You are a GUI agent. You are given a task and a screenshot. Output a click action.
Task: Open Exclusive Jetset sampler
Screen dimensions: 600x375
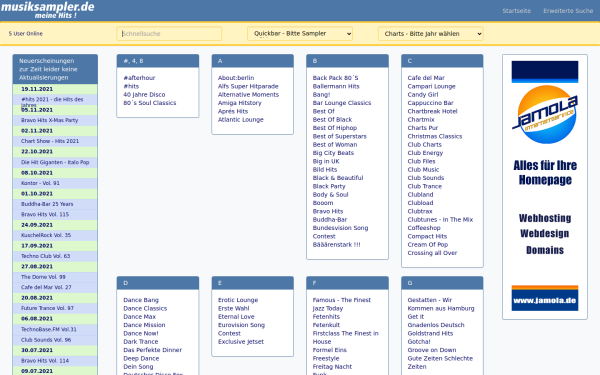click(x=241, y=342)
